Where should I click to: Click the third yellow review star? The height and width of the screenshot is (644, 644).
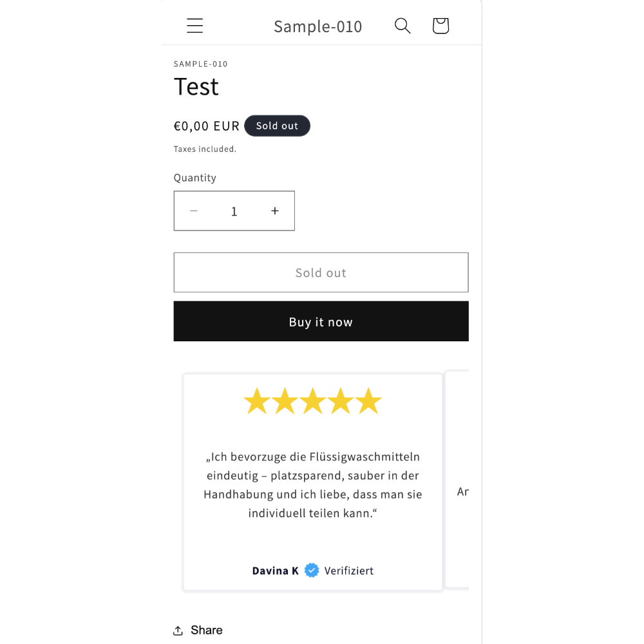(x=313, y=401)
